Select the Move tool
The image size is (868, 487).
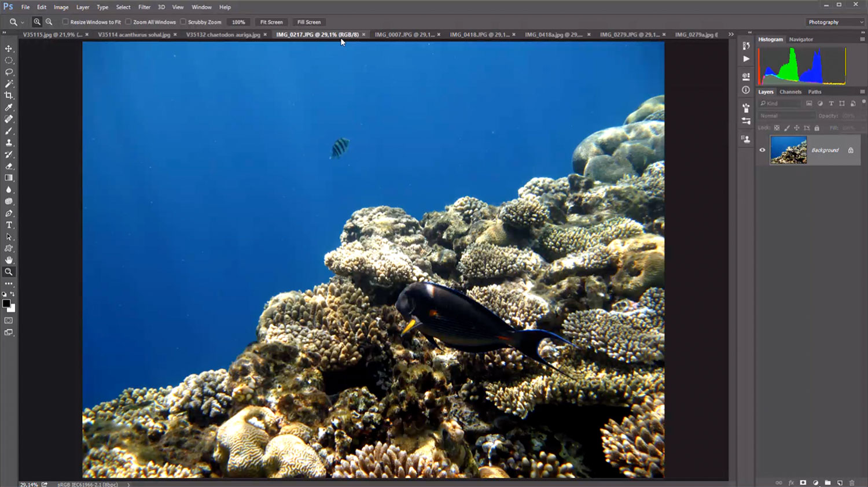[x=9, y=49]
